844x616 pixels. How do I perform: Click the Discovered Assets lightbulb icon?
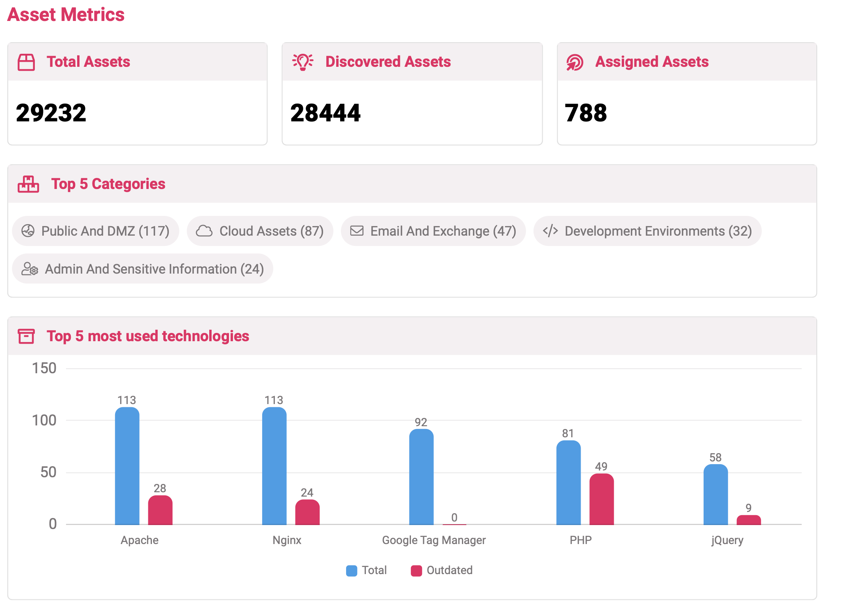(303, 62)
